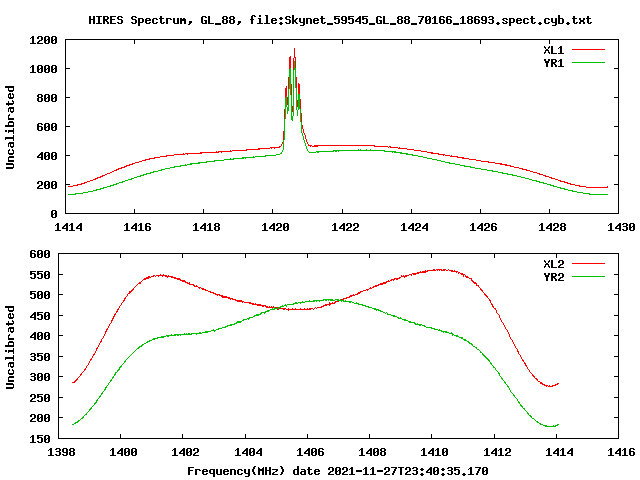The image size is (640, 480).
Task: Click the 550 tick label on bottom plot
Action: click(x=40, y=275)
